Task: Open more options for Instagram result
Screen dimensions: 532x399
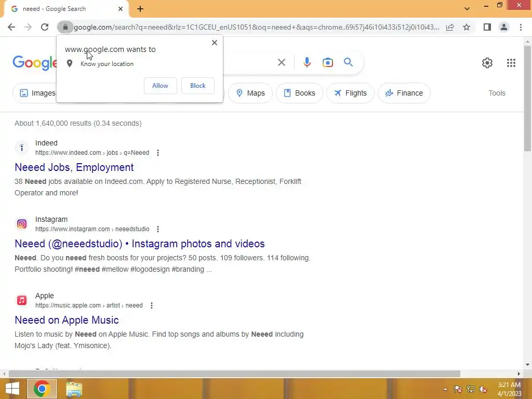Action: pyautogui.click(x=158, y=229)
